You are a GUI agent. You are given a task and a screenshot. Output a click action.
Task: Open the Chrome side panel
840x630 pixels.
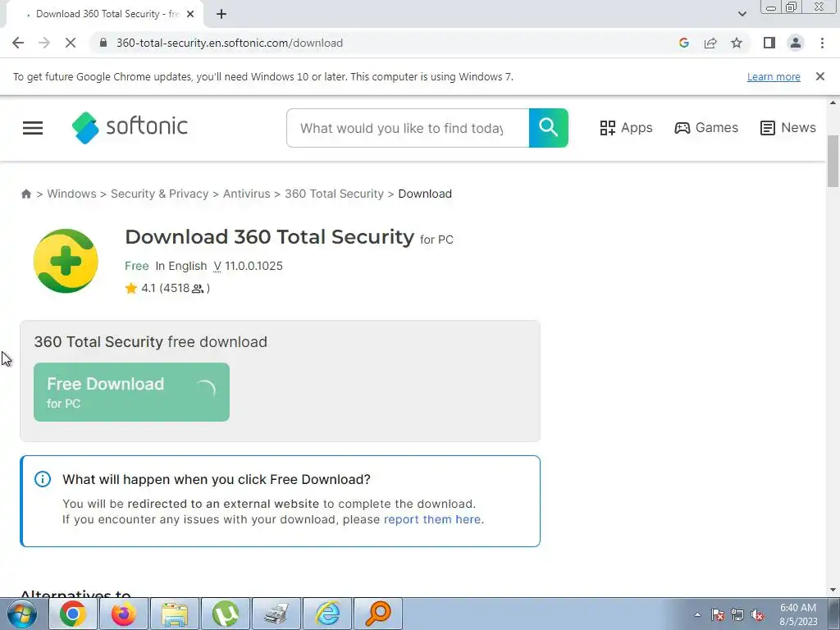tap(769, 43)
